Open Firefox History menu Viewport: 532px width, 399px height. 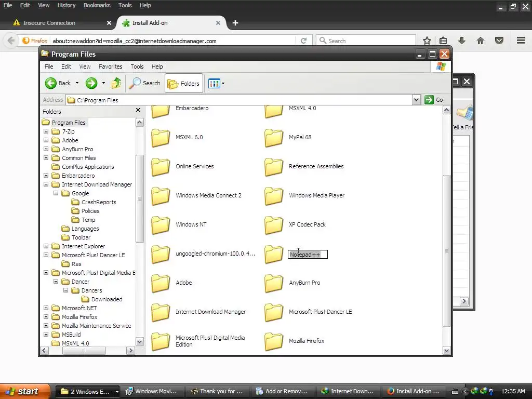tap(66, 5)
